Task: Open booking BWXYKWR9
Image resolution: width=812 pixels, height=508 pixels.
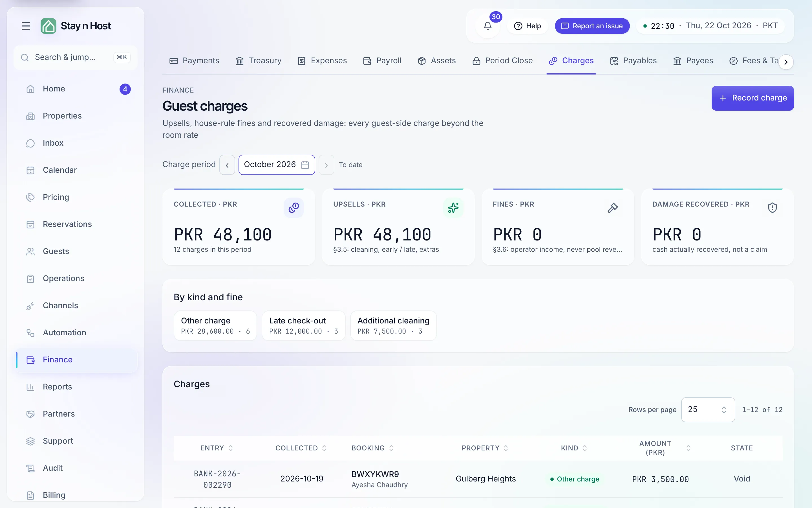Action: [375, 474]
